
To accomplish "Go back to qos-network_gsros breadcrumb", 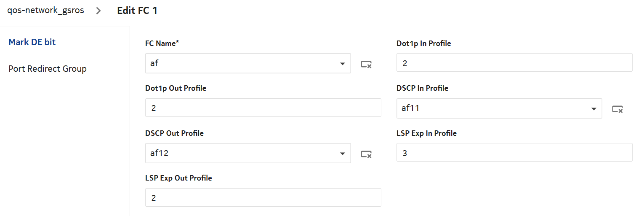I will click(45, 11).
